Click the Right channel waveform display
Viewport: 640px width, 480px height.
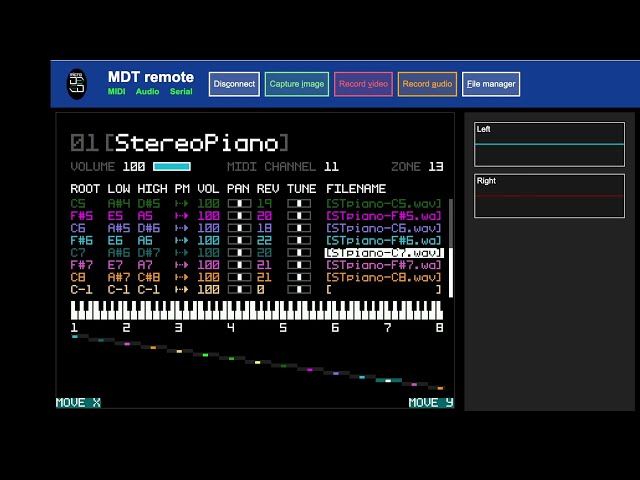tap(549, 196)
